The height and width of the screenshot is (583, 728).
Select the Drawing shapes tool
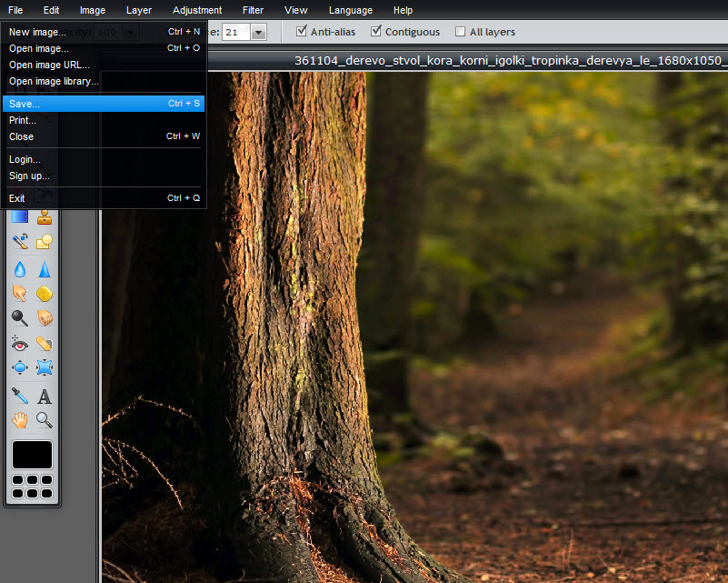[x=45, y=242]
